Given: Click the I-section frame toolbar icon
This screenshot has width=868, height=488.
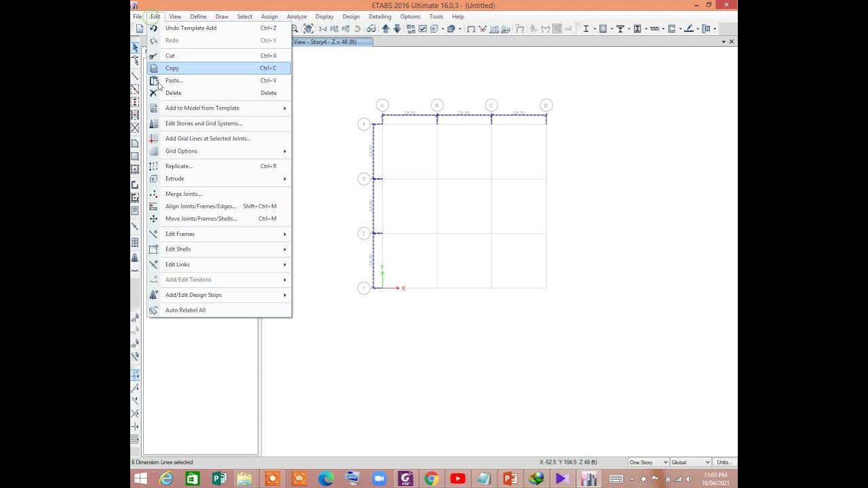Looking at the screenshot, I should (x=586, y=28).
